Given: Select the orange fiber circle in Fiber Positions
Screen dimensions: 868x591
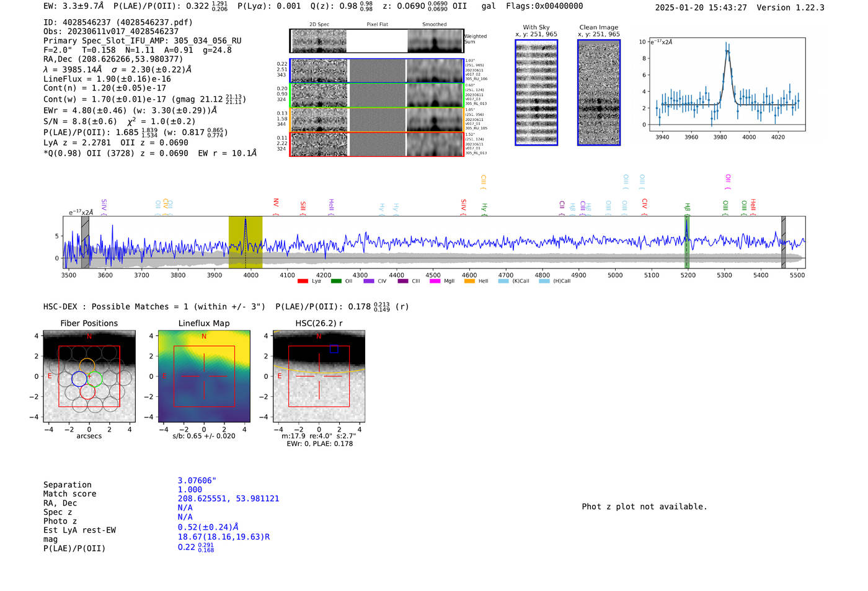Looking at the screenshot, I should pos(87,365).
